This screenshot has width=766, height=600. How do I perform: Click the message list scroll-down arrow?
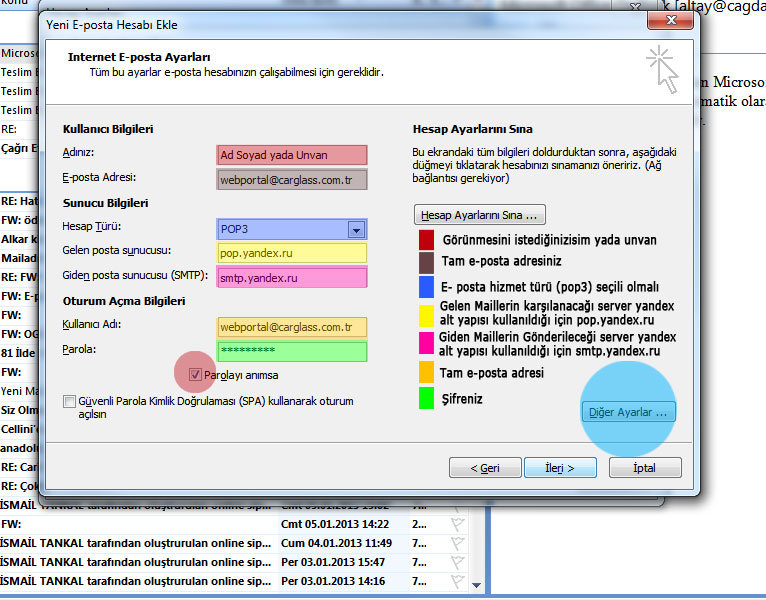click(x=477, y=585)
